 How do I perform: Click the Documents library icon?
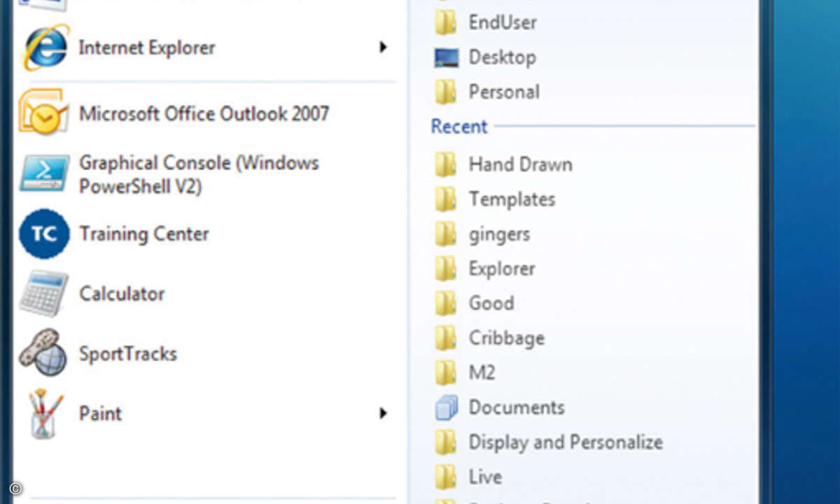(x=446, y=407)
